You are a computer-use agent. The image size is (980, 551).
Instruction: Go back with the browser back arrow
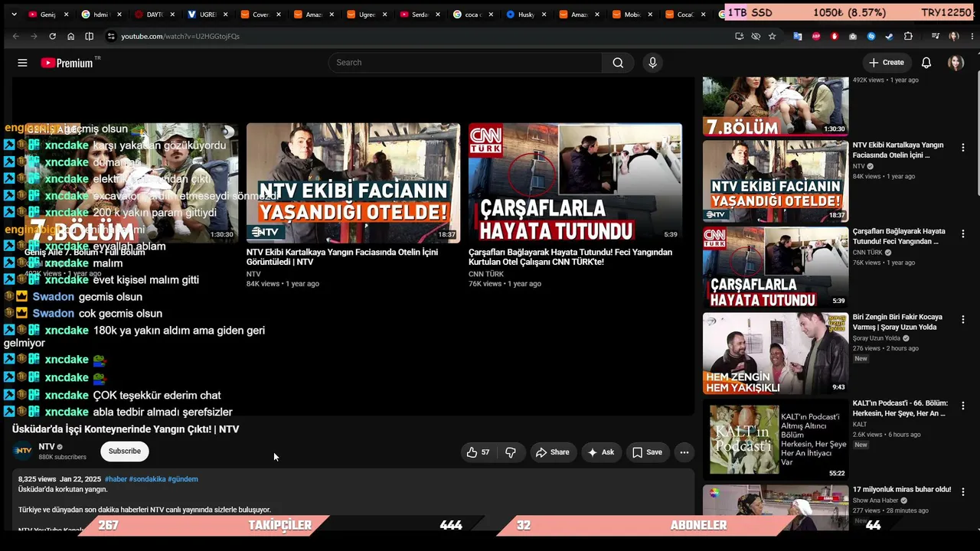pos(15,36)
